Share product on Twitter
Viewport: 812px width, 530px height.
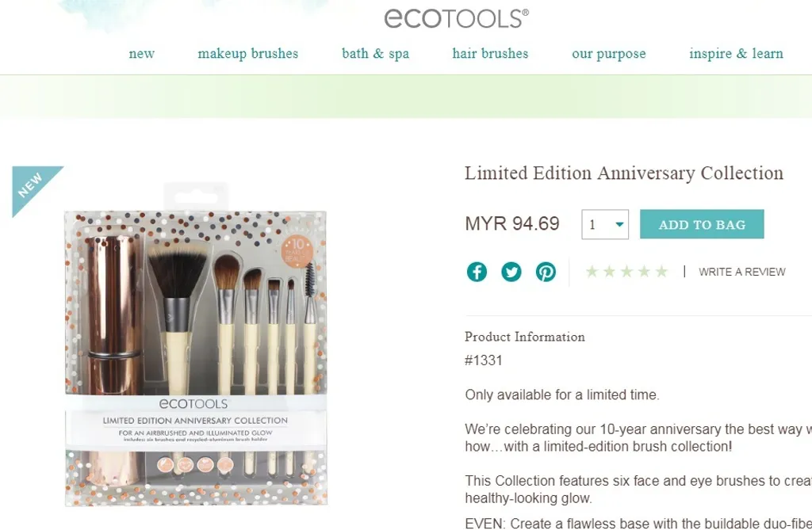(x=511, y=272)
